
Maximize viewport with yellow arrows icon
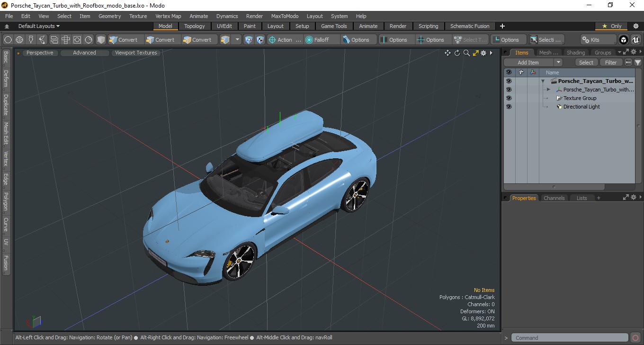pos(475,53)
